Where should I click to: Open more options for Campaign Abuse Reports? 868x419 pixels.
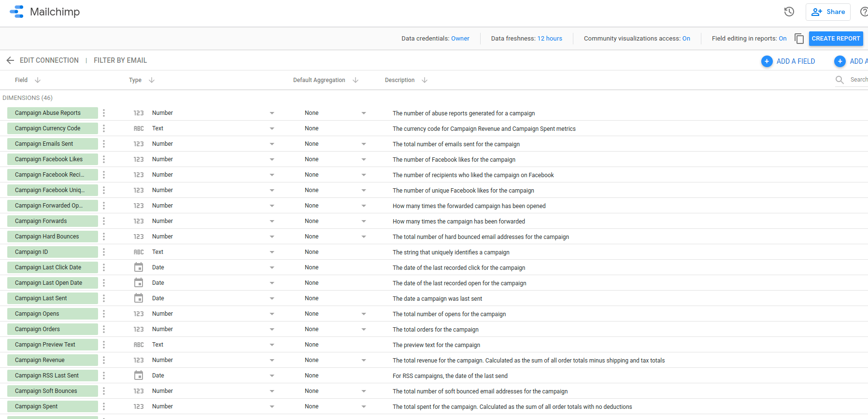(x=104, y=113)
